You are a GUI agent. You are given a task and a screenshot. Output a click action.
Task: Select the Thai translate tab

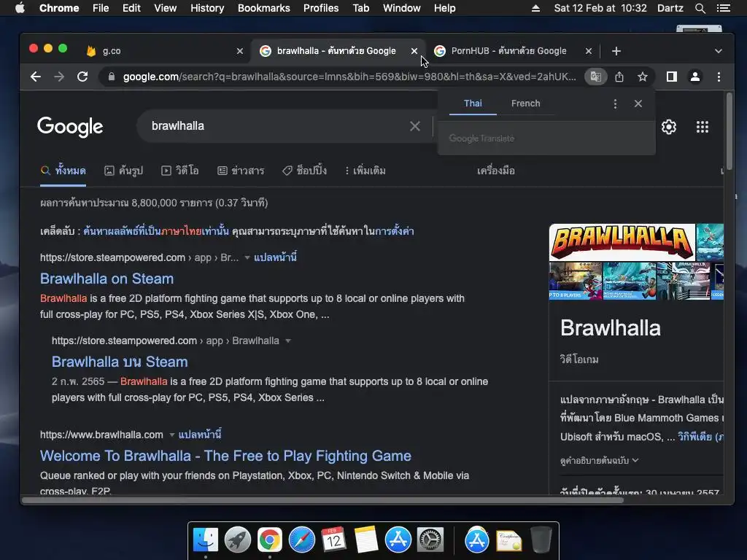pyautogui.click(x=473, y=104)
